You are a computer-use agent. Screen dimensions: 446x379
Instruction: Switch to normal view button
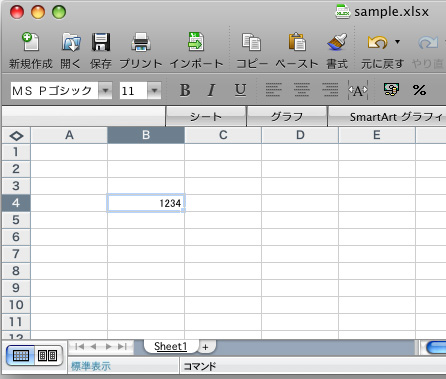click(20, 356)
